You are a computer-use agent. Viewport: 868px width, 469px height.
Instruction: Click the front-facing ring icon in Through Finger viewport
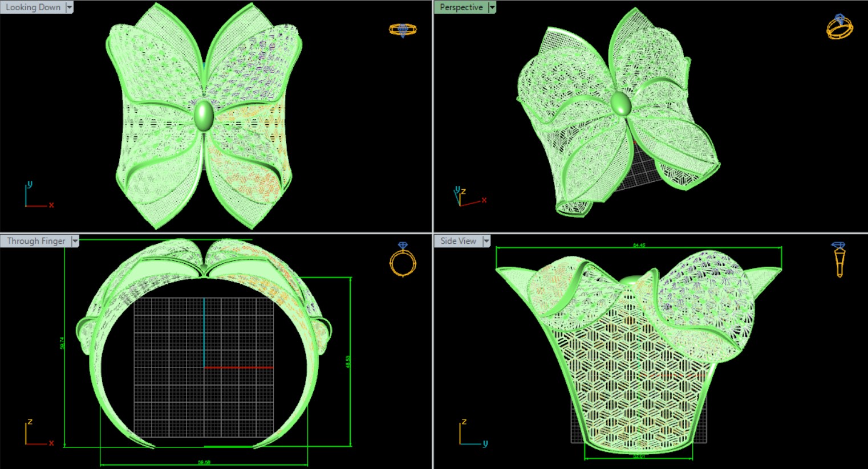point(403,259)
